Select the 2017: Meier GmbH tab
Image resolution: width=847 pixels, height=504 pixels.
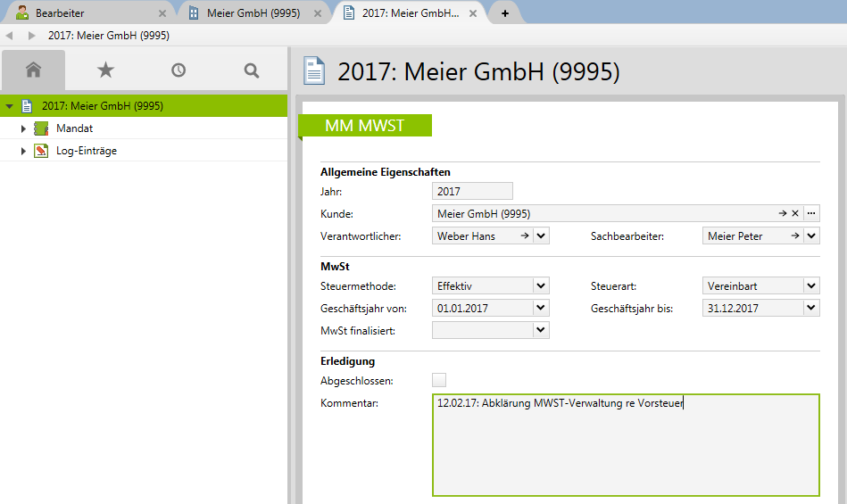(411, 13)
